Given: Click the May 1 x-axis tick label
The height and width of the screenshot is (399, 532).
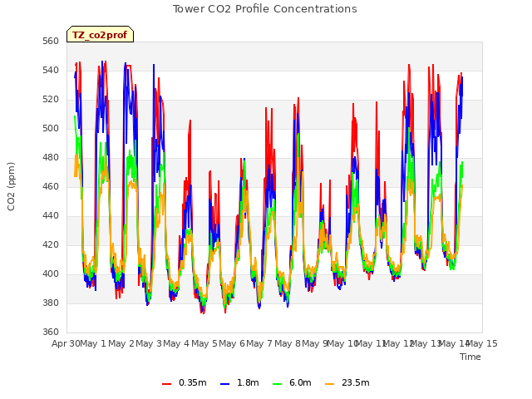Looking at the screenshot, I should [x=93, y=343].
